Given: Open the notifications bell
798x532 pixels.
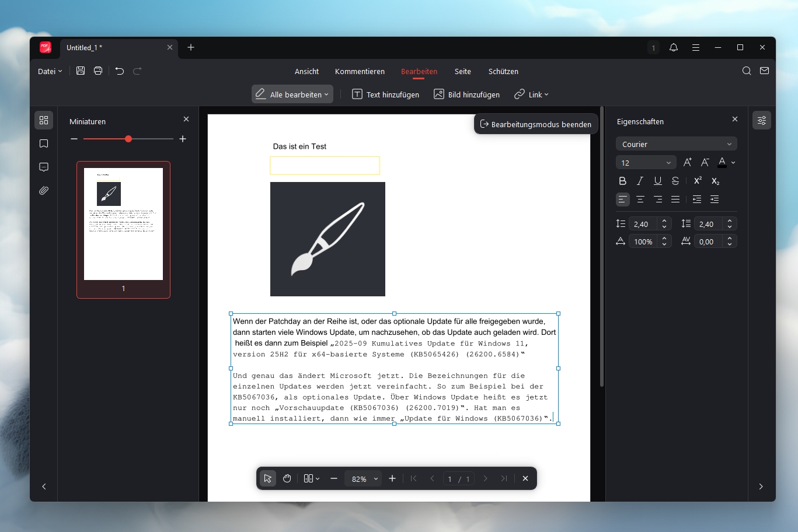Looking at the screenshot, I should [674, 48].
